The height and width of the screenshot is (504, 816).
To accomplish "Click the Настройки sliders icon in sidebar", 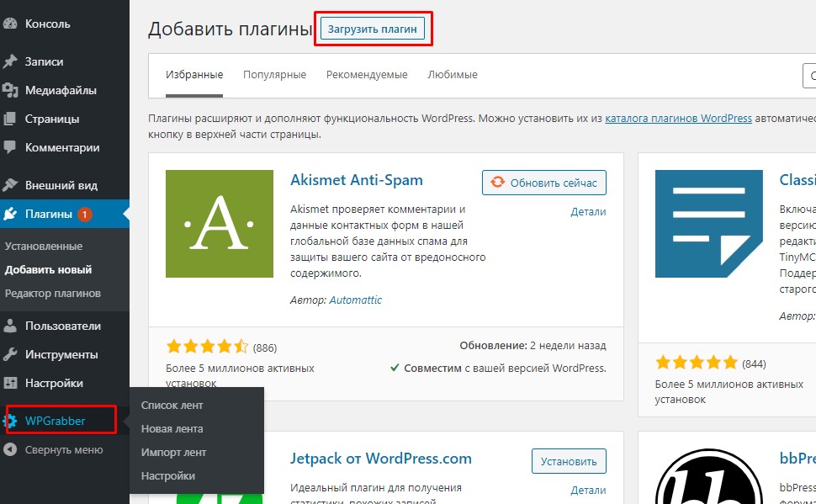I will (x=10, y=383).
